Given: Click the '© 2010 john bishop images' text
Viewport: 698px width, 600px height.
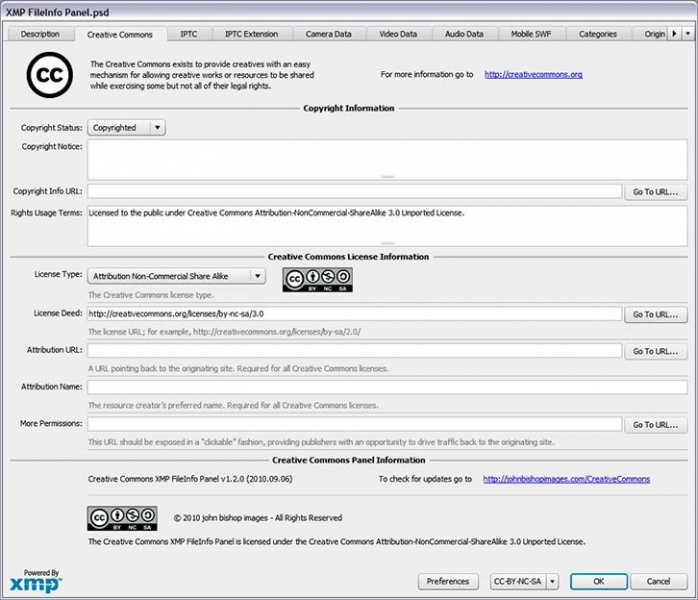Looking at the screenshot, I should pos(258,518).
